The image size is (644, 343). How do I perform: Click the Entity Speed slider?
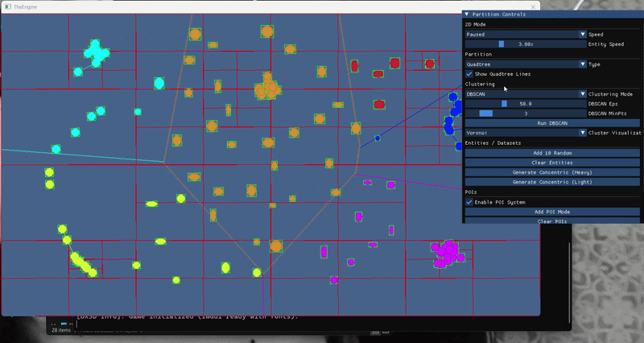tap(526, 44)
